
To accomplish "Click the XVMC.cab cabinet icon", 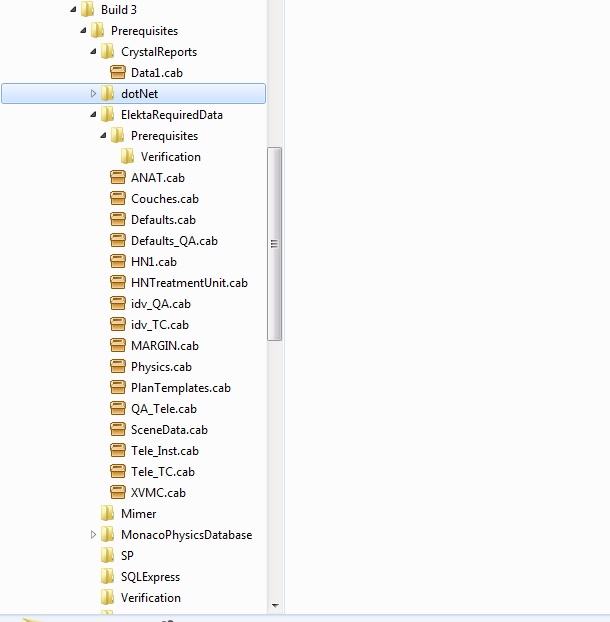I will coord(118,493).
